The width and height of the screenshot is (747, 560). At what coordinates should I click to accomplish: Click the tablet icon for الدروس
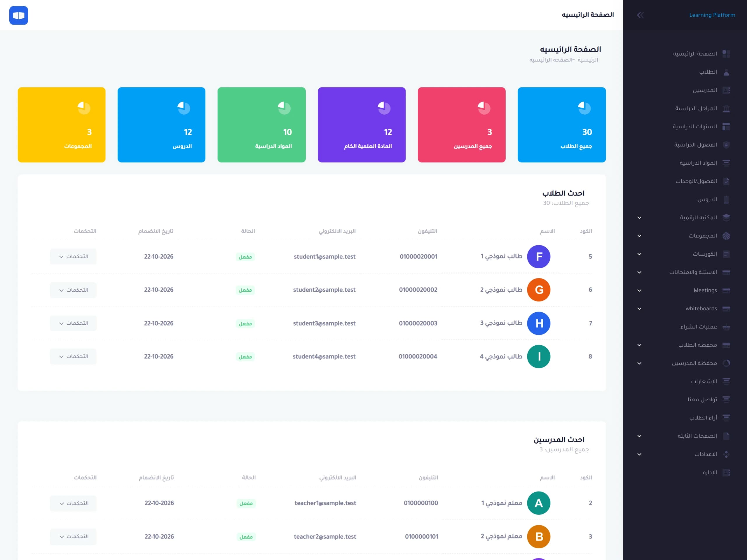[x=726, y=199]
